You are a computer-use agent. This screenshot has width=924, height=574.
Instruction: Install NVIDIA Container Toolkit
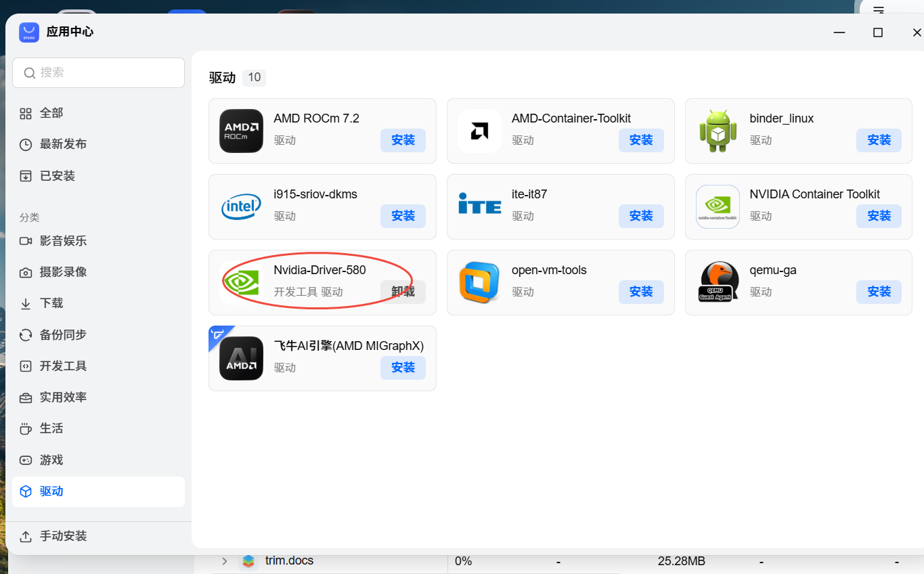879,216
